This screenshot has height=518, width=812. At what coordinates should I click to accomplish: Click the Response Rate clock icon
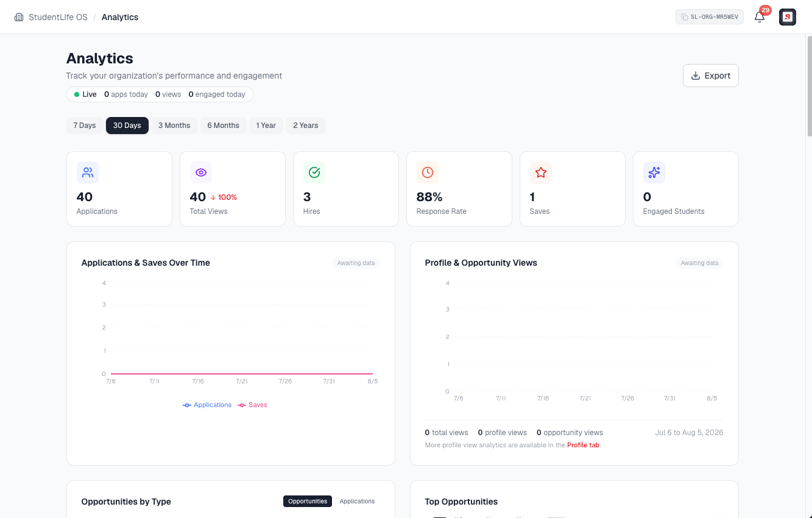428,172
